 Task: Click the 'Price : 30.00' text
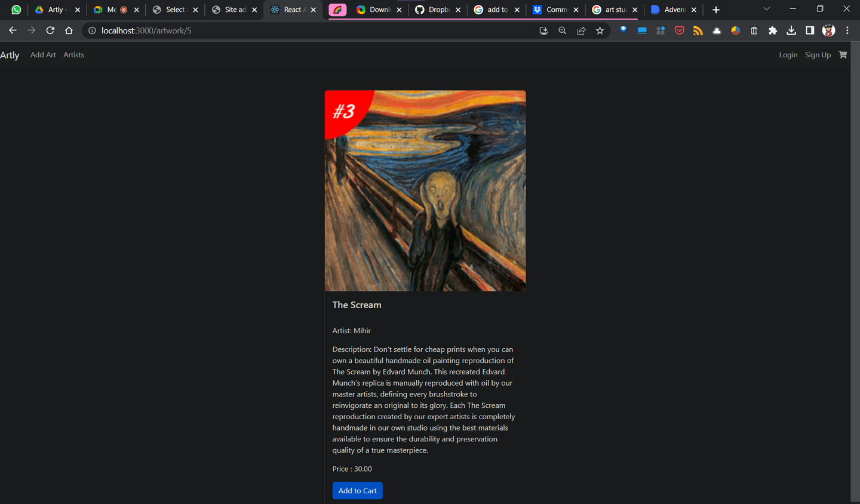352,469
